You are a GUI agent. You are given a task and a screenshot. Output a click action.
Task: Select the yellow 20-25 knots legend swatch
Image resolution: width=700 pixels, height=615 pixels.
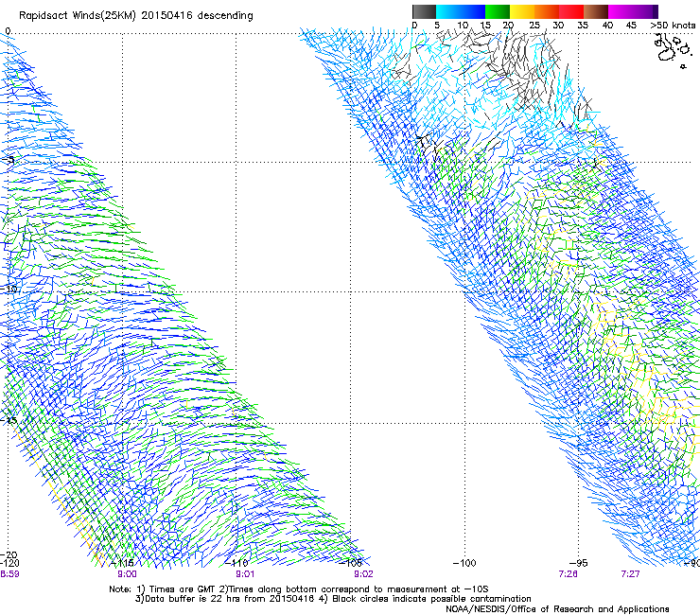522,11
